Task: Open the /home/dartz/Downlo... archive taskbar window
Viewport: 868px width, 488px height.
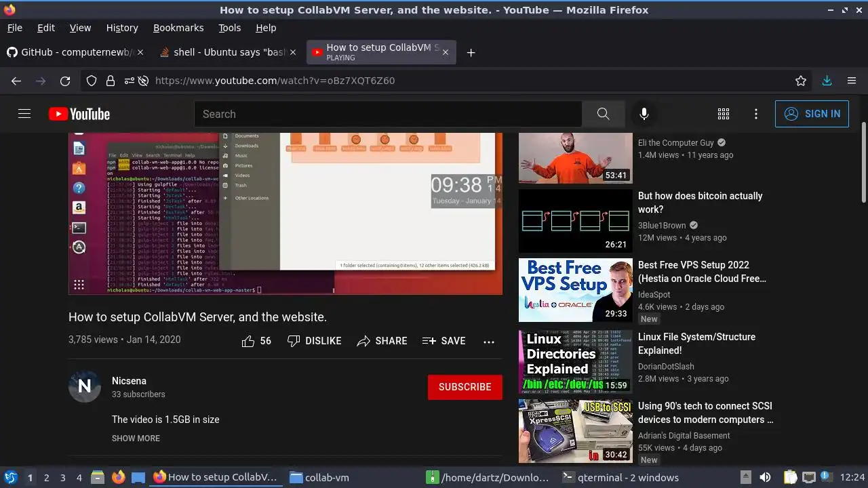Action: point(488,477)
